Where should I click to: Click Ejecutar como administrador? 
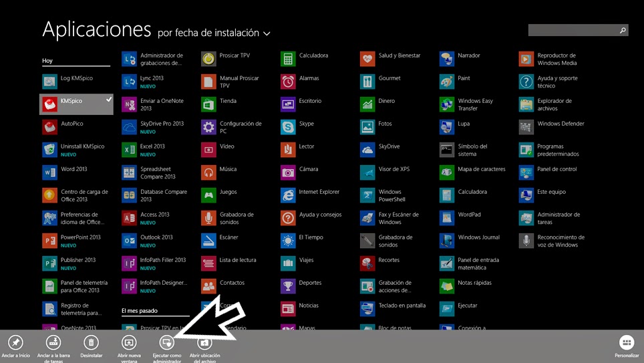(167, 348)
